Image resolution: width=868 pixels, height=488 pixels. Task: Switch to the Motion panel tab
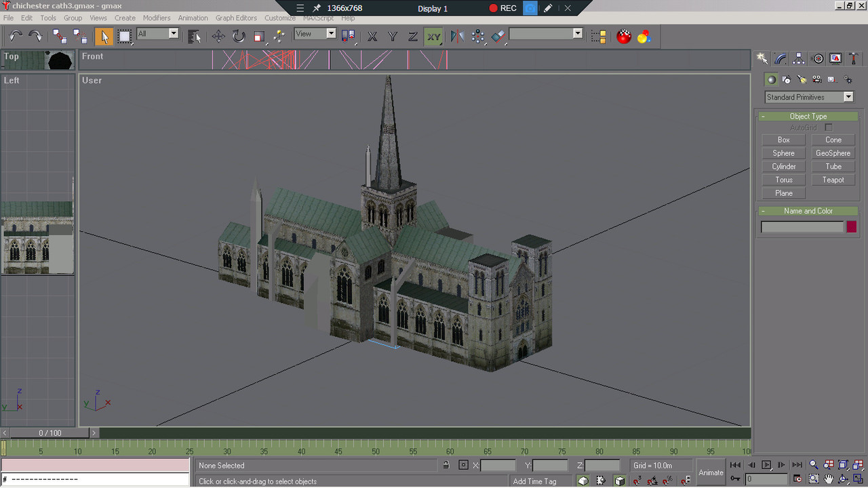coord(817,59)
